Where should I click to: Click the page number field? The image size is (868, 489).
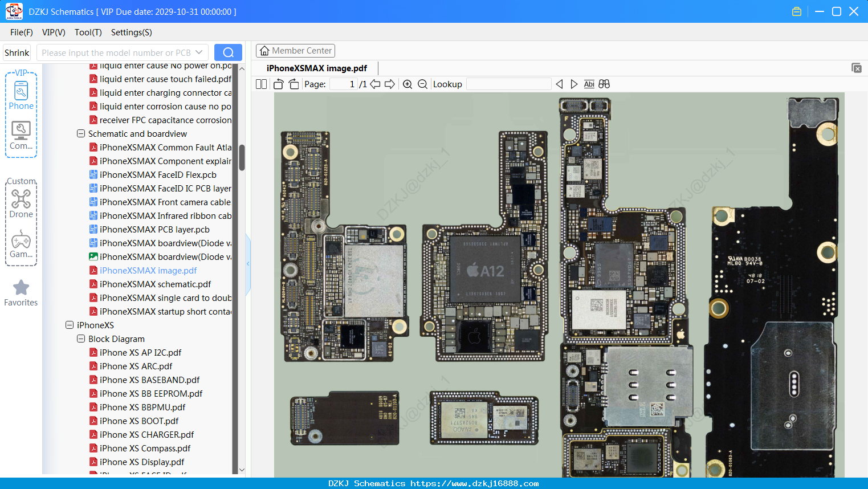344,84
